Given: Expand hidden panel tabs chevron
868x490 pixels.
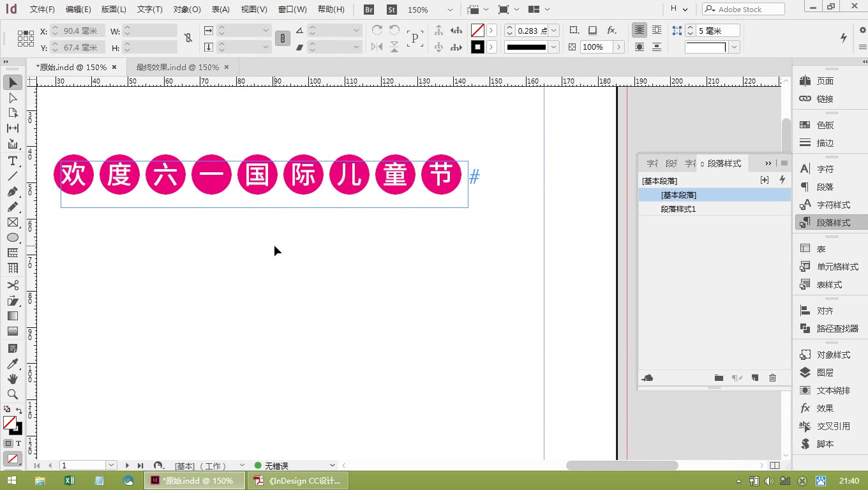Looking at the screenshot, I should (x=768, y=163).
